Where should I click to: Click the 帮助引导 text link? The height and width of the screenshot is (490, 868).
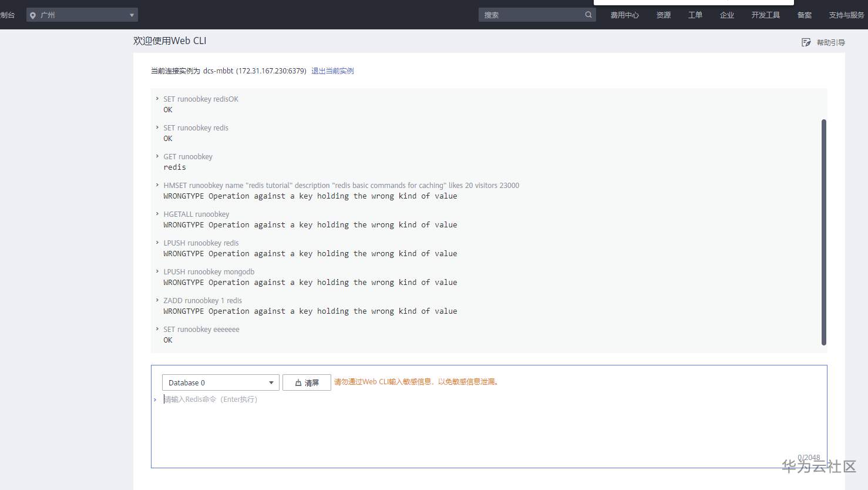click(x=831, y=42)
